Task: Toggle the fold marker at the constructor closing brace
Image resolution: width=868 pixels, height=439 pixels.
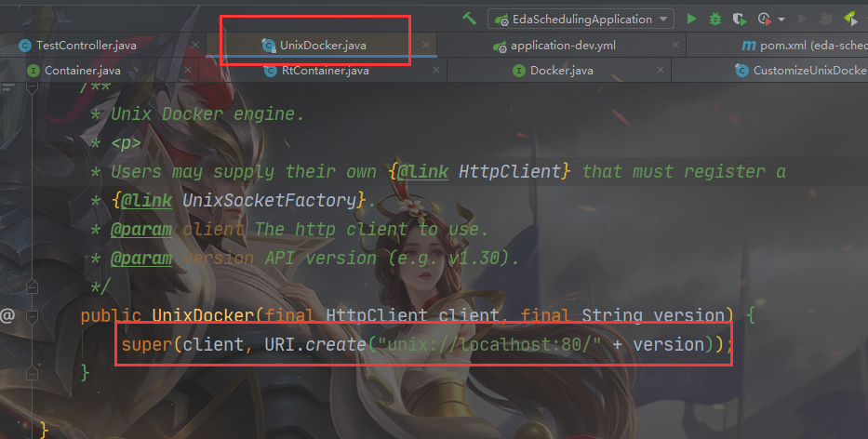Action: (x=33, y=373)
